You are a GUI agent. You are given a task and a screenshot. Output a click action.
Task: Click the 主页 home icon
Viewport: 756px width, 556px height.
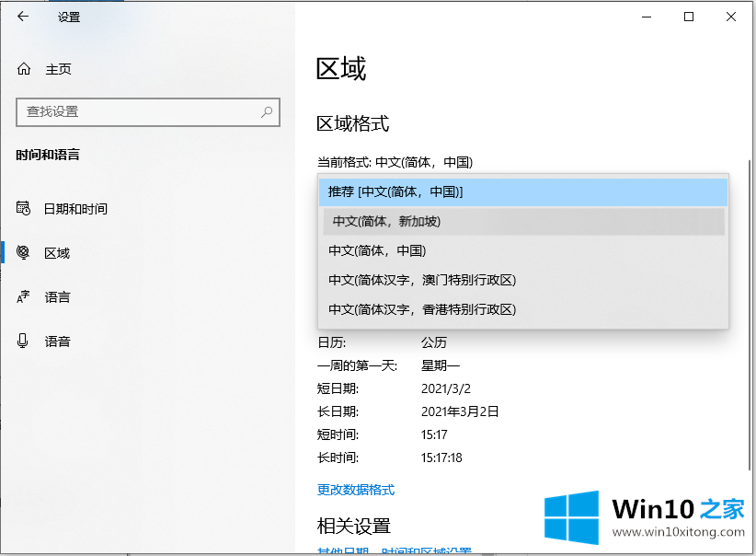24,69
